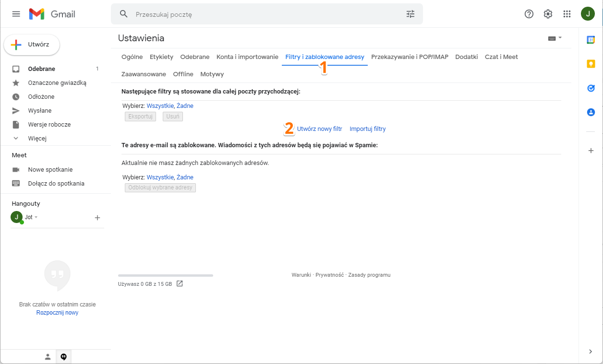Click Odblokuj wybrane adresy button

click(x=160, y=188)
